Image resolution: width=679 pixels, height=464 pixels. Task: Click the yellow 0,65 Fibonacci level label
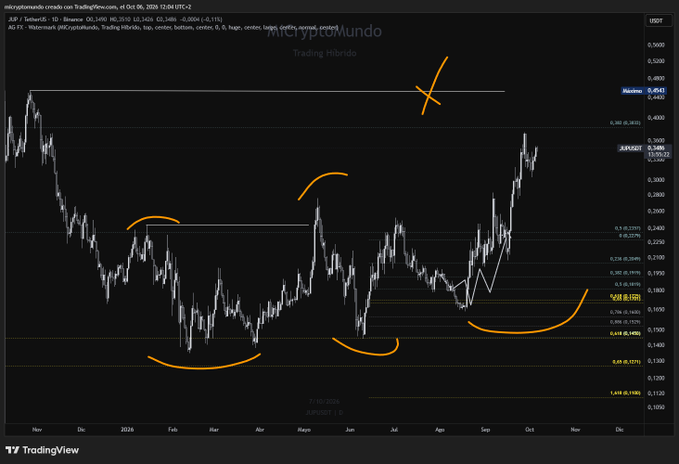point(626,362)
